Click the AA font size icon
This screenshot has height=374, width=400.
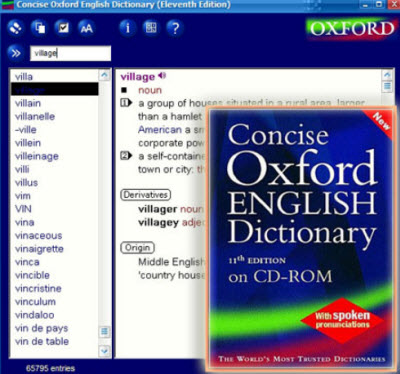coord(87,28)
